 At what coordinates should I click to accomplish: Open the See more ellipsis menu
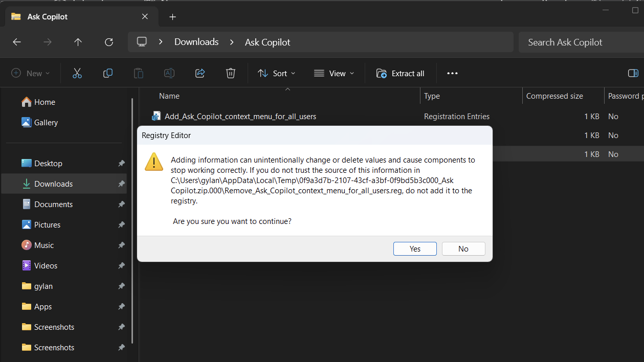(452, 73)
